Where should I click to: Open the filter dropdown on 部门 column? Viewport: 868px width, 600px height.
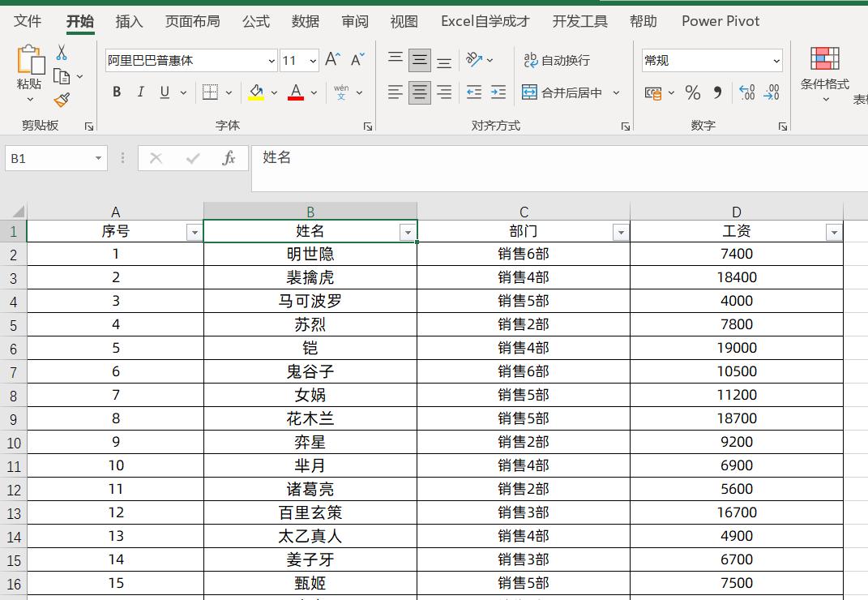[621, 232]
